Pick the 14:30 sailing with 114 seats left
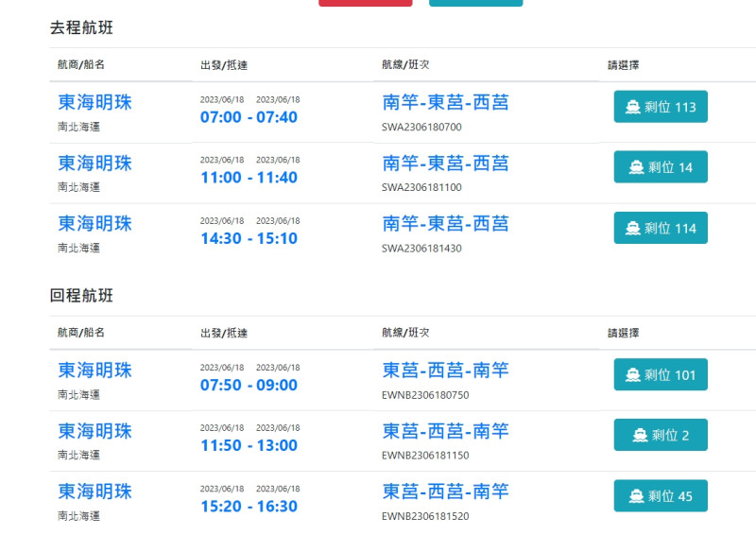This screenshot has width=756, height=552. pyautogui.click(x=661, y=228)
